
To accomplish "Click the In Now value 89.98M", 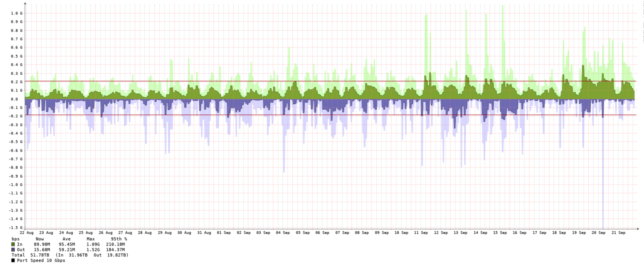I will click(x=42, y=244).
